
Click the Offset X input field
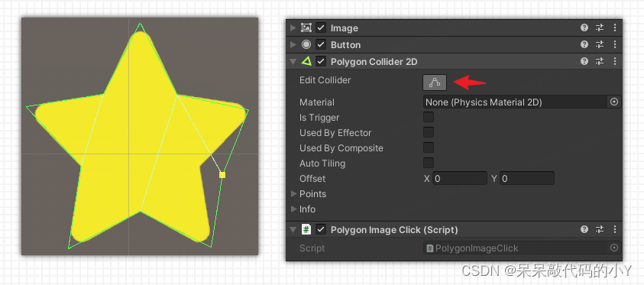(x=460, y=179)
